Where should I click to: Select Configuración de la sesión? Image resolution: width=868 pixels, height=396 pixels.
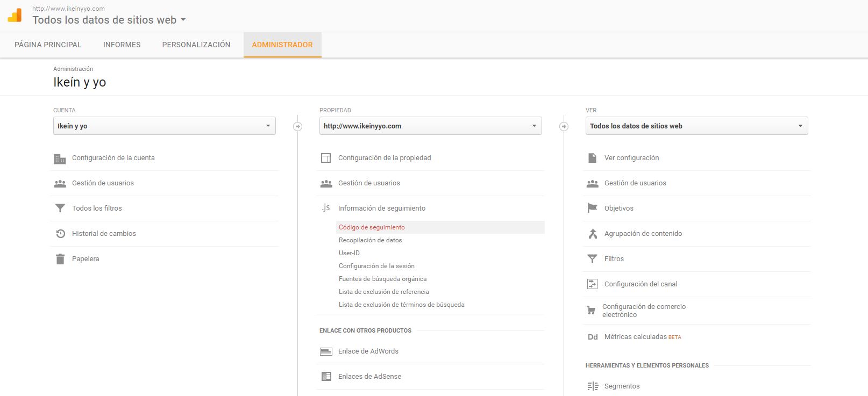coord(376,266)
